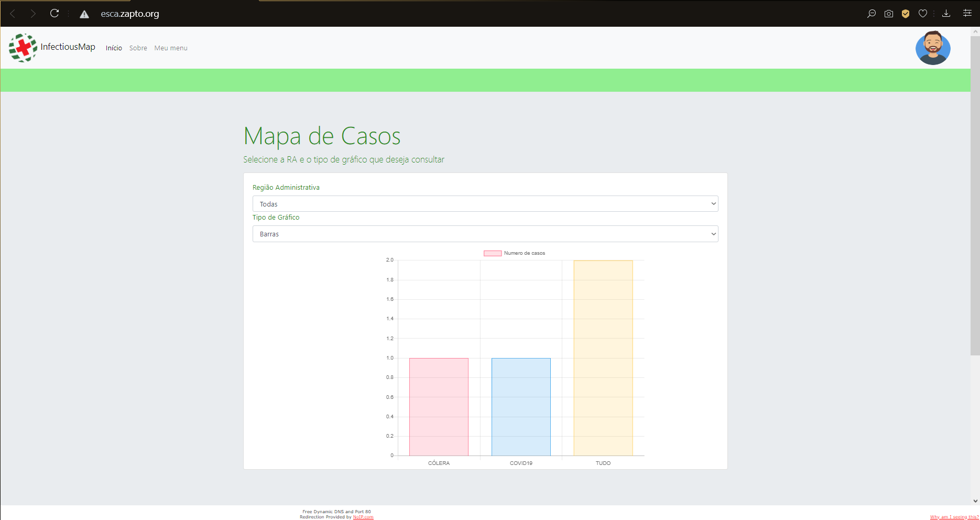Click the Região Administrativa label

coord(286,187)
